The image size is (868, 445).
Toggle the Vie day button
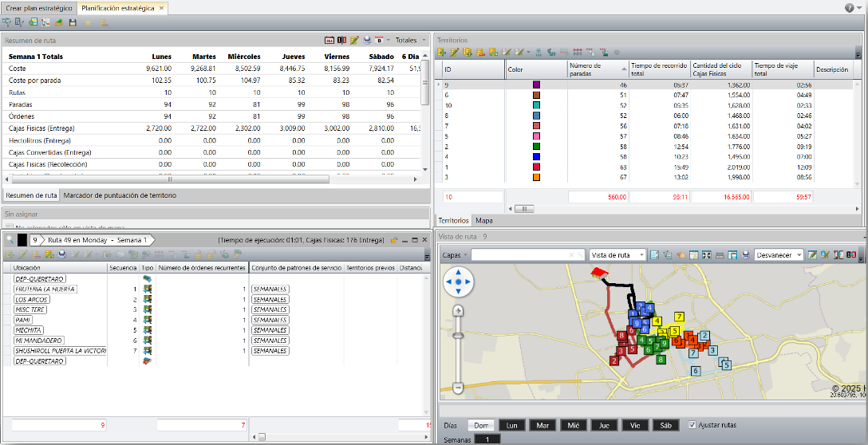point(635,425)
